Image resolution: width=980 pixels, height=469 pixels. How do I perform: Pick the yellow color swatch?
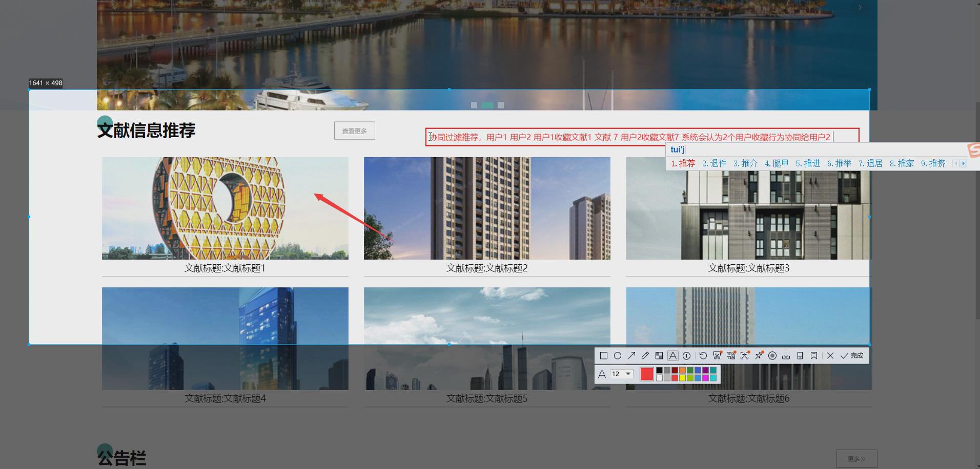pyautogui.click(x=683, y=378)
